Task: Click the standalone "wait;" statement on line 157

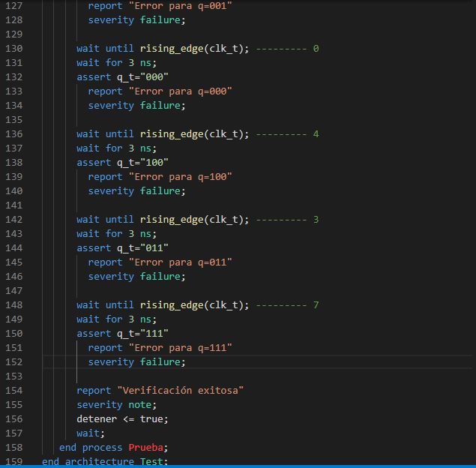Action: point(91,433)
